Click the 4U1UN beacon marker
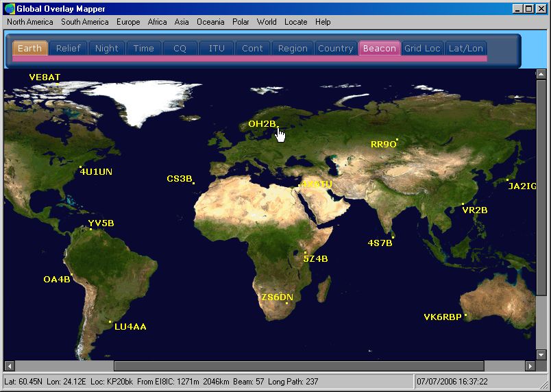 click(x=81, y=167)
